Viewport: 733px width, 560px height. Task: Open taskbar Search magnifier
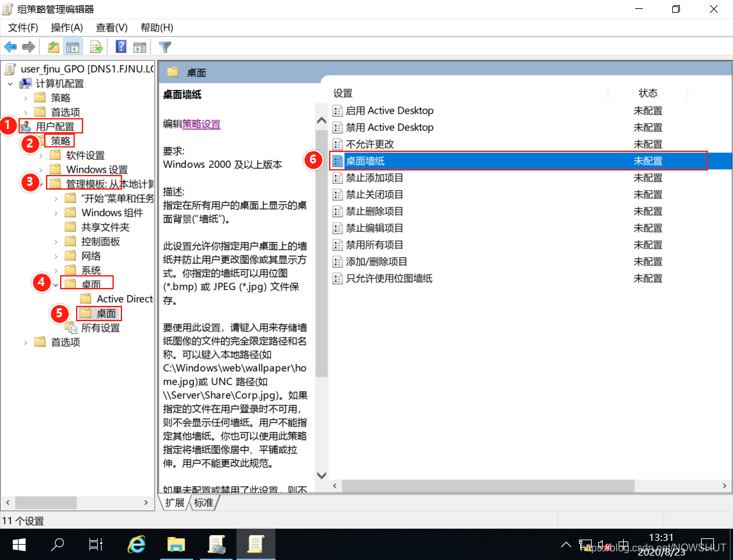[x=58, y=544]
